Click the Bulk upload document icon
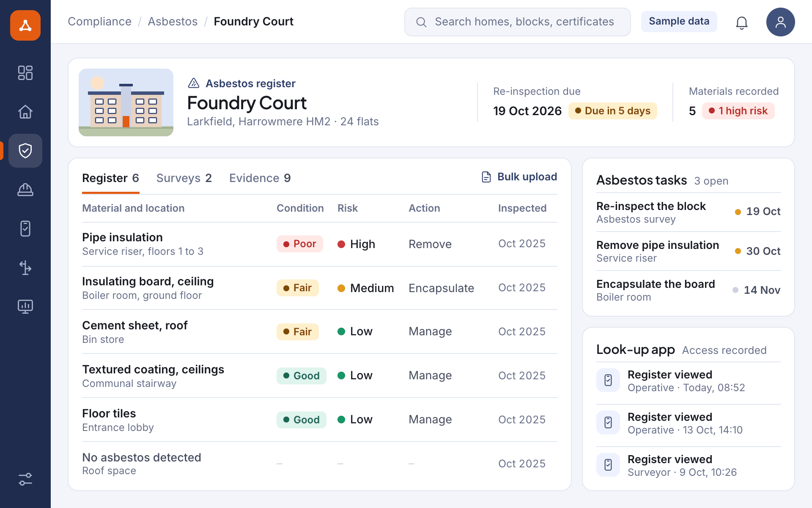The width and height of the screenshot is (812, 508). point(486,177)
